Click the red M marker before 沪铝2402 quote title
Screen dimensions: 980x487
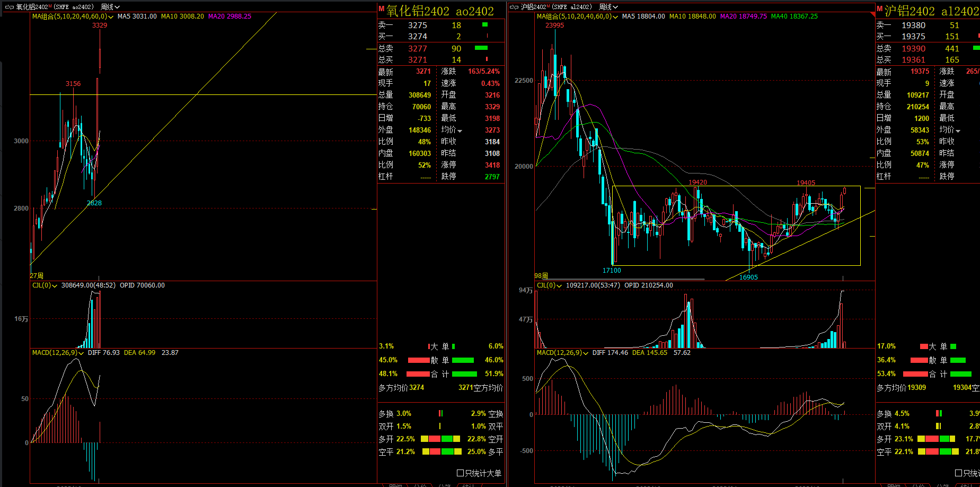click(x=880, y=8)
